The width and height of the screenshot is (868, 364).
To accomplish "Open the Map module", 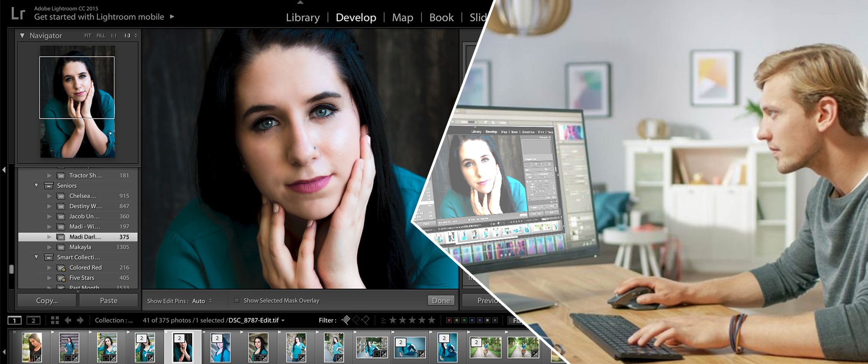I will tap(402, 18).
